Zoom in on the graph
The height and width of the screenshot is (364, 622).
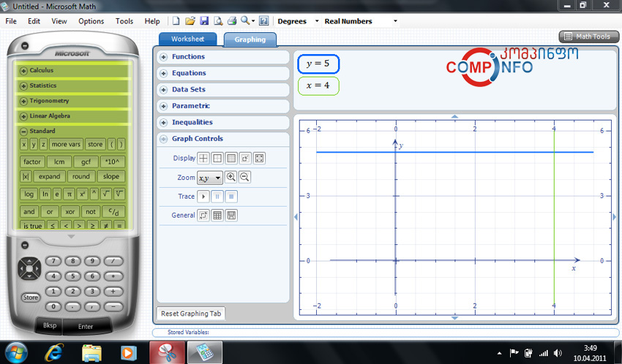[231, 177]
